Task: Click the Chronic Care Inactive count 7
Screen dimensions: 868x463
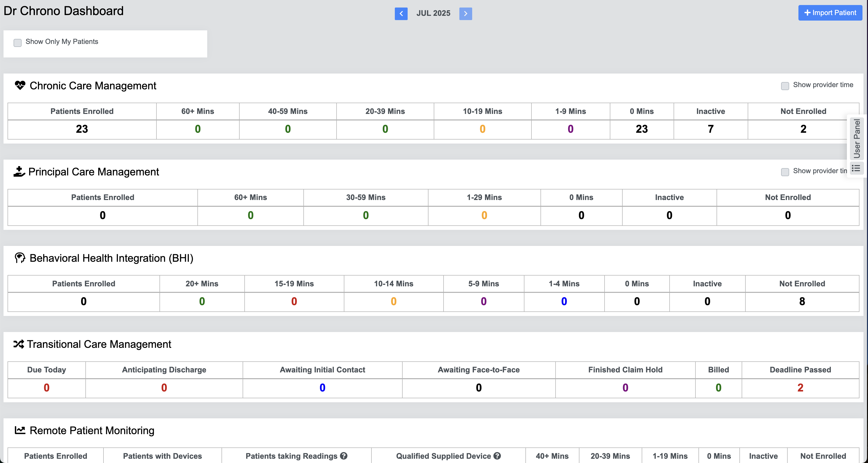Action: (x=711, y=129)
